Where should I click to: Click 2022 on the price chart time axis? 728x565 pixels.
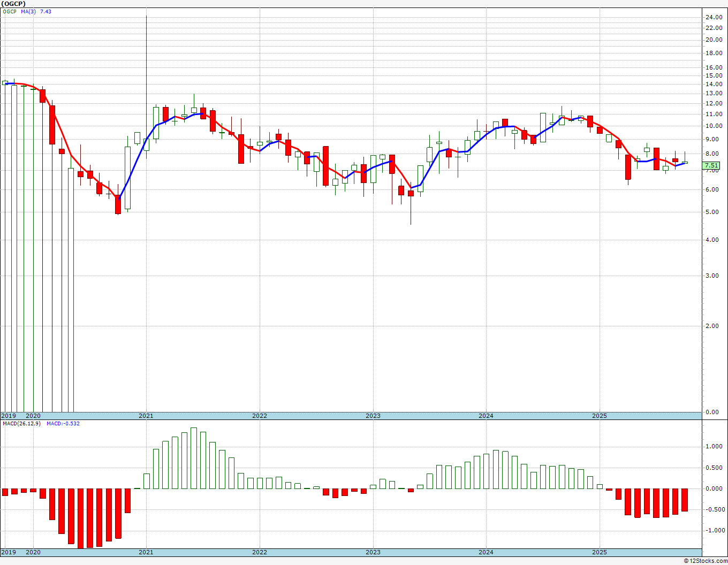[260, 416]
